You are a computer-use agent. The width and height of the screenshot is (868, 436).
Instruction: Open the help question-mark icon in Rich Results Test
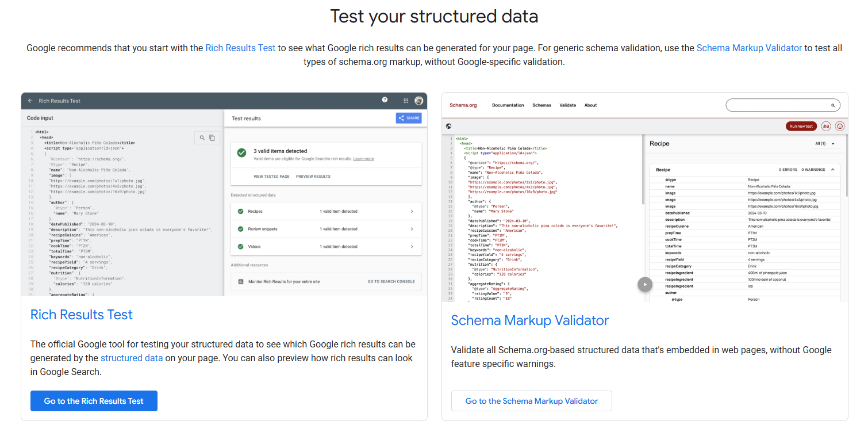(x=385, y=100)
